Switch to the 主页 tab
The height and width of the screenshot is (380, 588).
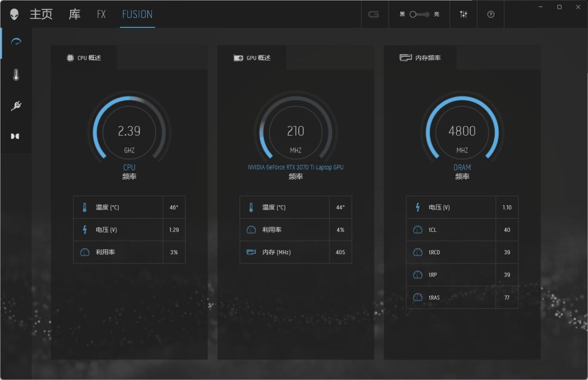pyautogui.click(x=41, y=14)
